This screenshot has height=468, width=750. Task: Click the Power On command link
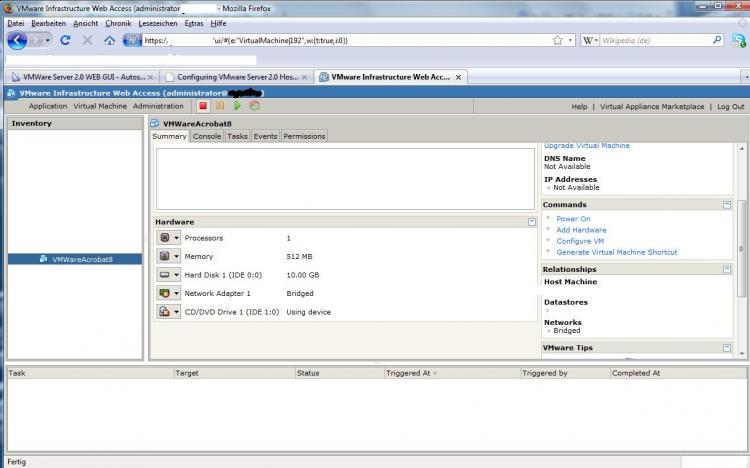pyautogui.click(x=573, y=219)
